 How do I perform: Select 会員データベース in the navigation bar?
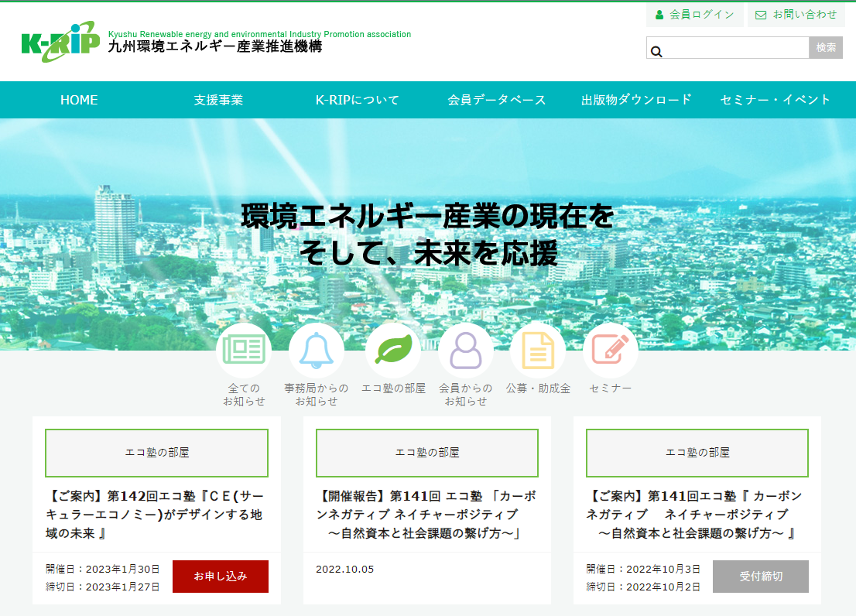tap(497, 100)
